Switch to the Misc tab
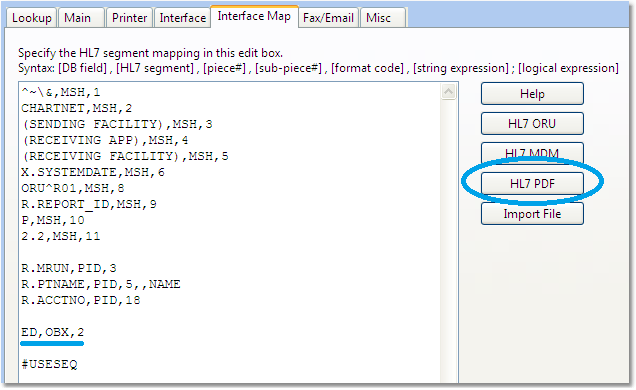This screenshot has width=636, height=390. 382,18
